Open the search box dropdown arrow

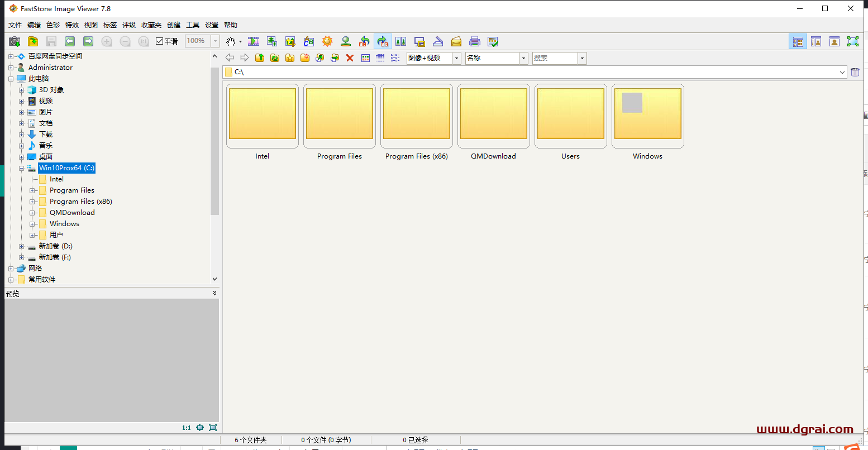point(583,58)
